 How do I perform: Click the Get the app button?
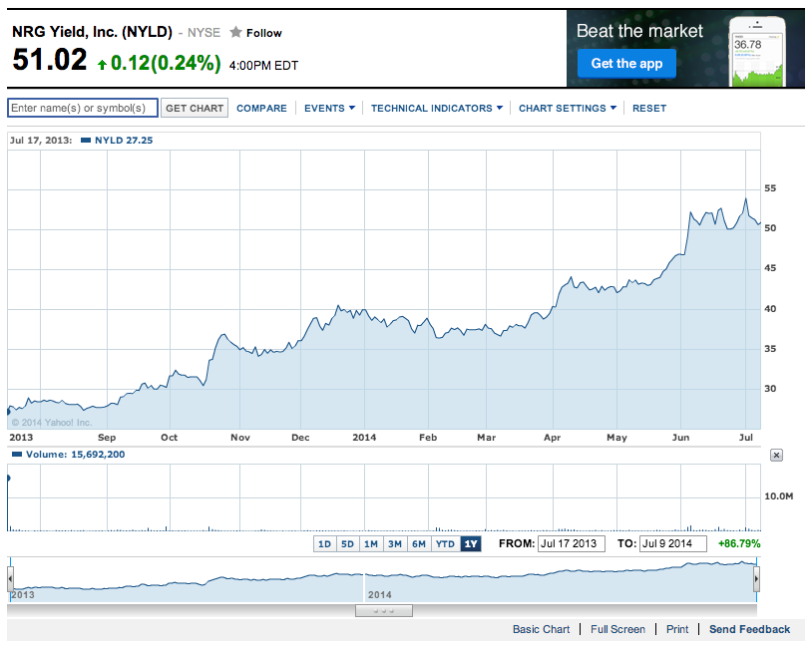click(626, 64)
